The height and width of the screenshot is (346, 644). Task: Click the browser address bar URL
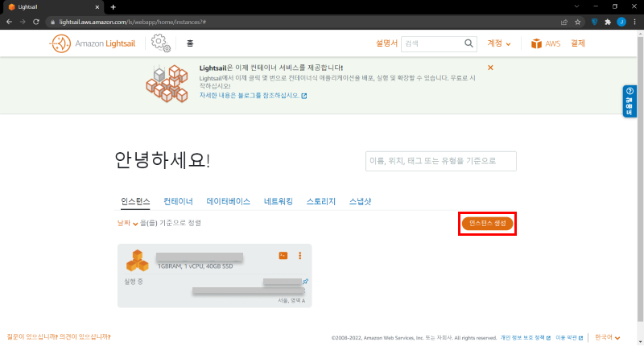(132, 23)
